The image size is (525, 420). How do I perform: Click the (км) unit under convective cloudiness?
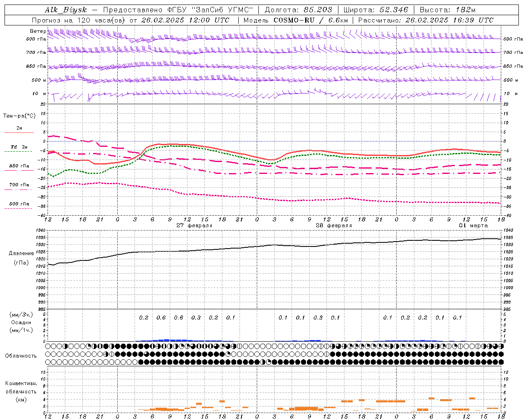tap(21, 399)
